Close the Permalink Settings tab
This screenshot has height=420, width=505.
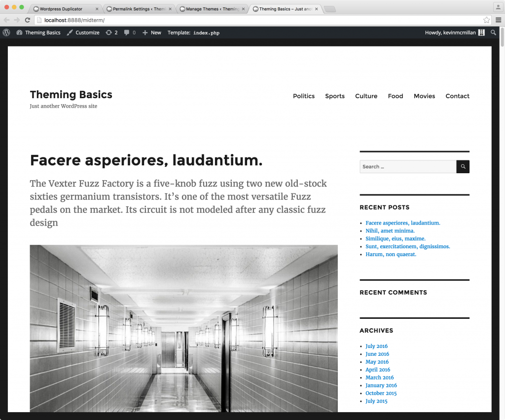point(170,9)
